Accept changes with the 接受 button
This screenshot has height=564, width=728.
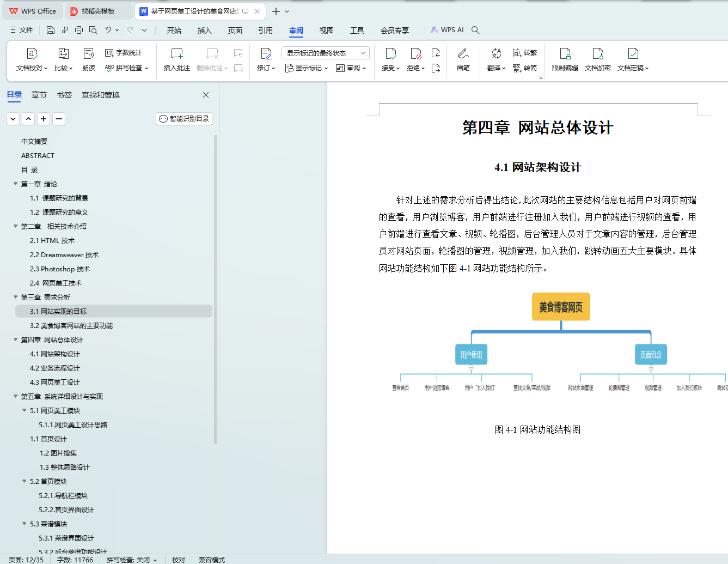[391, 60]
